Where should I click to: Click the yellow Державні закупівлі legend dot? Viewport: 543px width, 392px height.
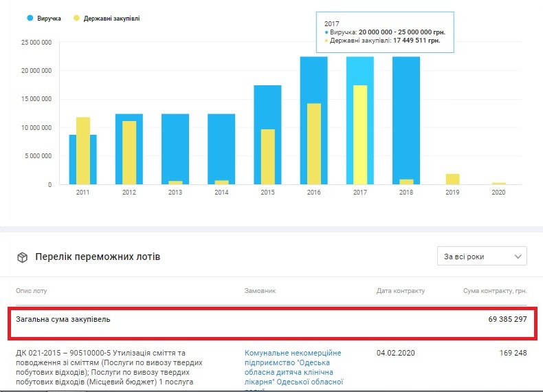point(76,18)
